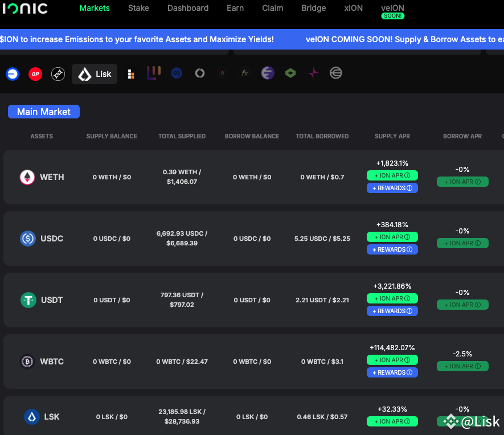Screen dimensions: 504x435
Task: Click the + REWARDS badge on the USDC row
Action: click(x=392, y=249)
